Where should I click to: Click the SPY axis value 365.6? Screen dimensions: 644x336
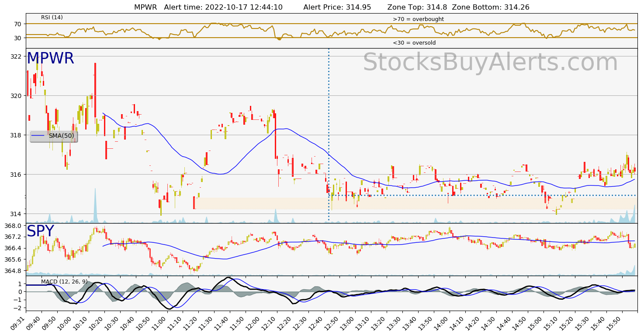pyautogui.click(x=13, y=259)
